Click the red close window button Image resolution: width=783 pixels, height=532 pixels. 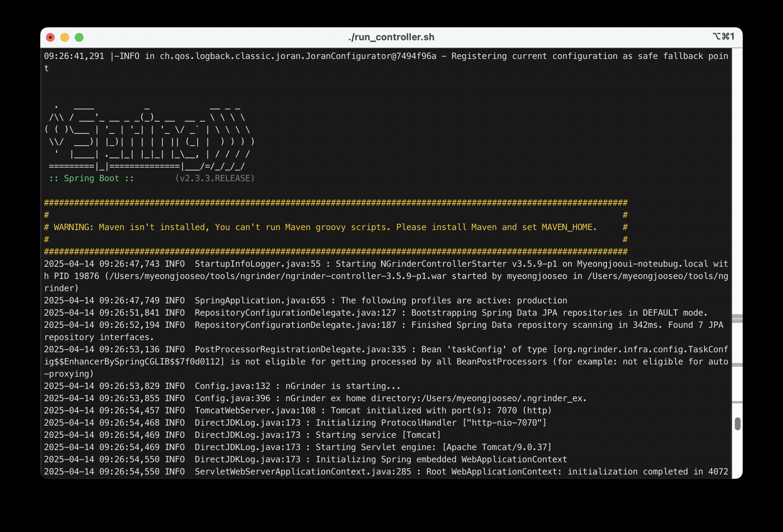pyautogui.click(x=50, y=37)
